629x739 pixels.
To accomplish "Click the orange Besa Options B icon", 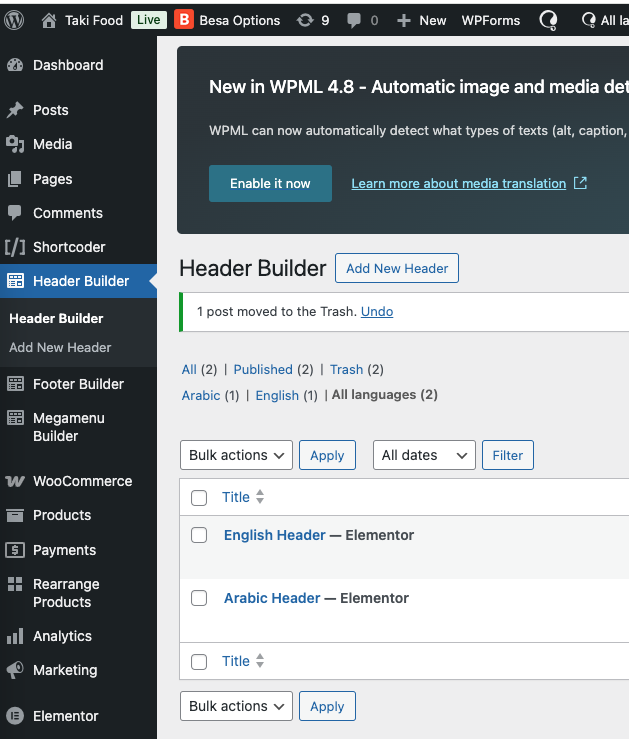I will coord(184,20).
